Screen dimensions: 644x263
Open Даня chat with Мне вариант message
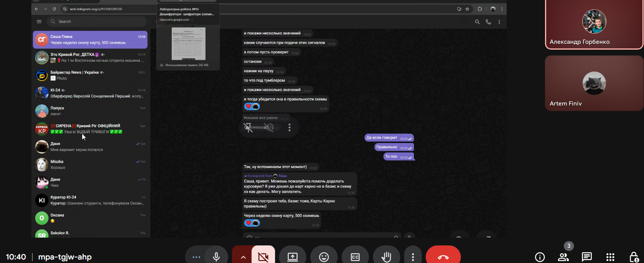(x=90, y=147)
